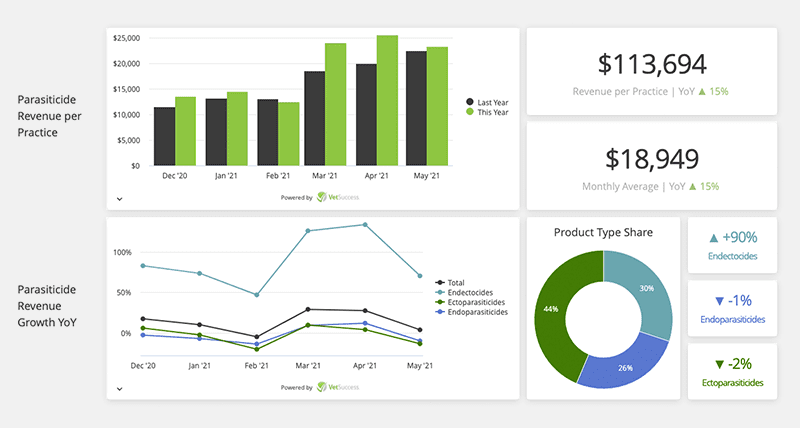Open the Endoparasiticides label in KPI card
Image resolution: width=800 pixels, height=428 pixels.
click(x=733, y=320)
